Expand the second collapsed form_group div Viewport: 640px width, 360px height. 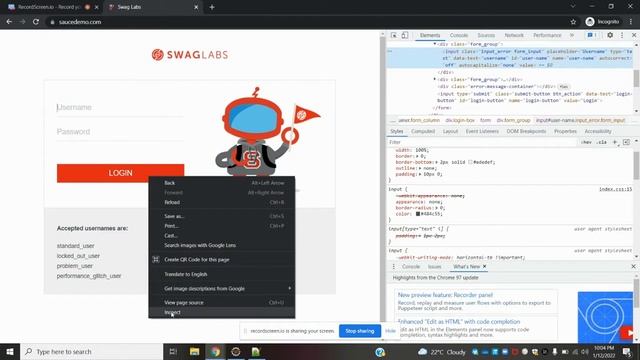point(435,80)
